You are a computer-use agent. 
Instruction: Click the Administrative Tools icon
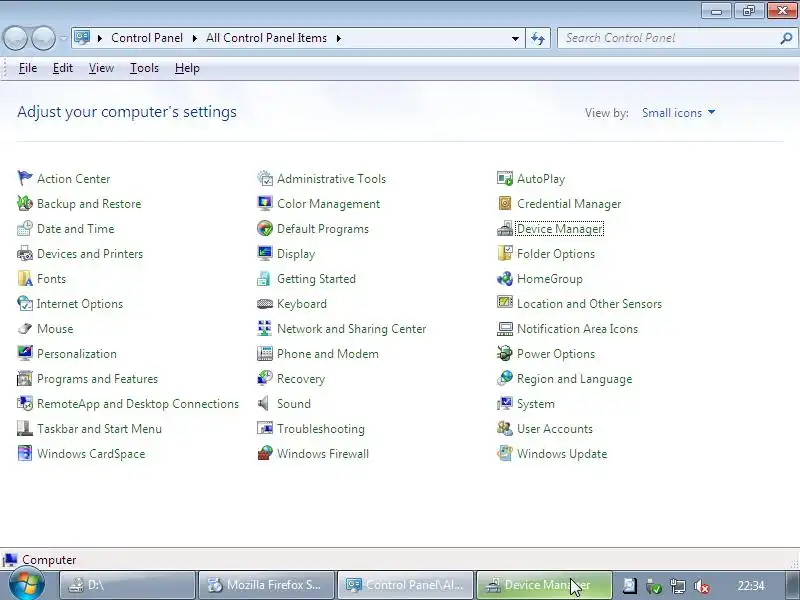(265, 179)
